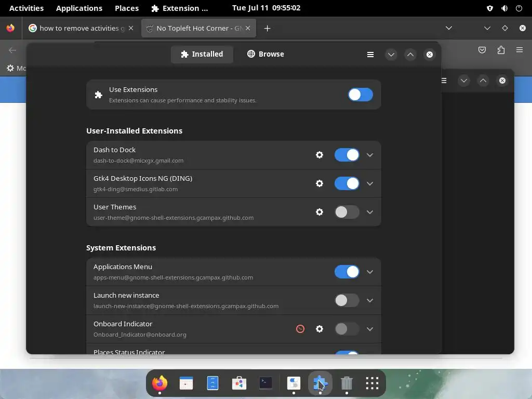Click hamburger menu of background Extensions window
Viewport: 532px width, 399px height.
click(444, 81)
